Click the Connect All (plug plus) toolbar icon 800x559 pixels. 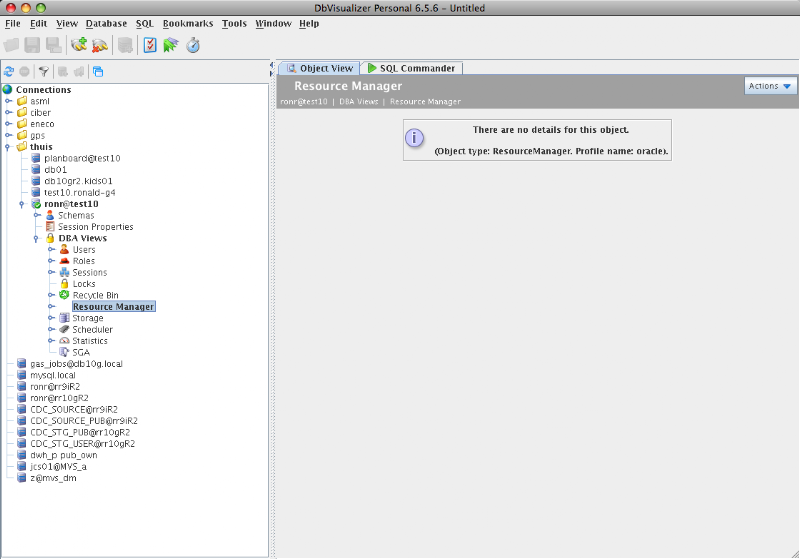click(x=79, y=45)
